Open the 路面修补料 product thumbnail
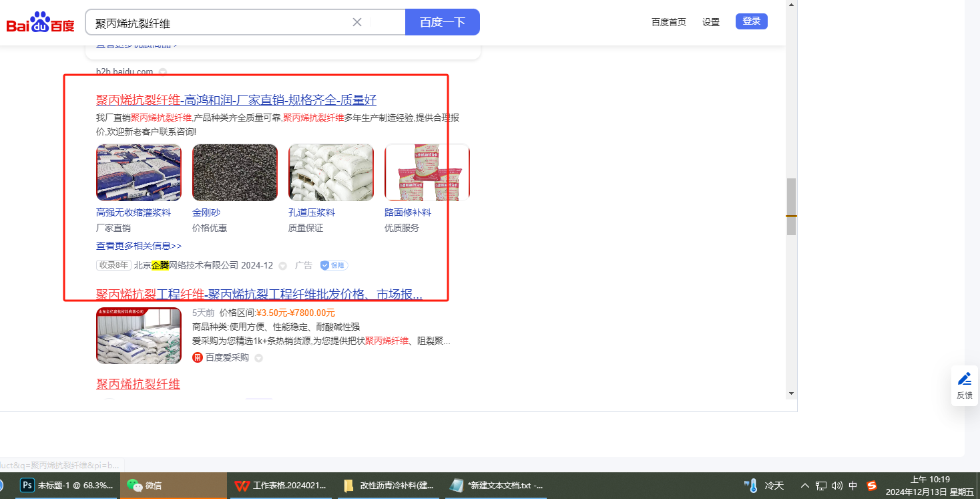The width and height of the screenshot is (980, 499). coord(427,172)
